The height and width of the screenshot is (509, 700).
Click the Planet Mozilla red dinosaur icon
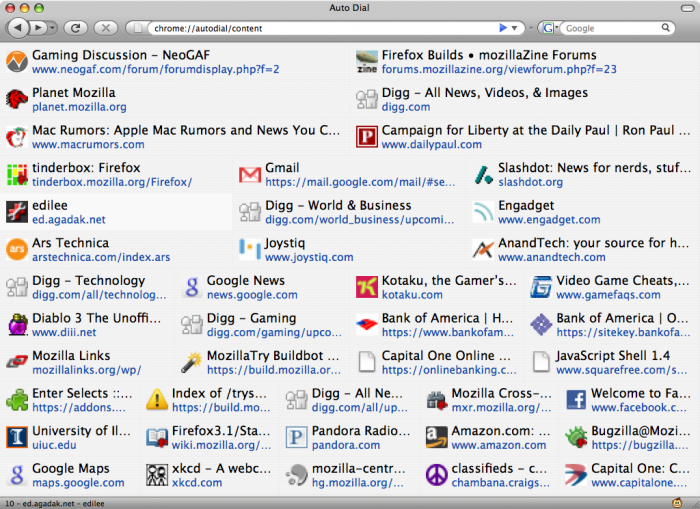click(17, 100)
